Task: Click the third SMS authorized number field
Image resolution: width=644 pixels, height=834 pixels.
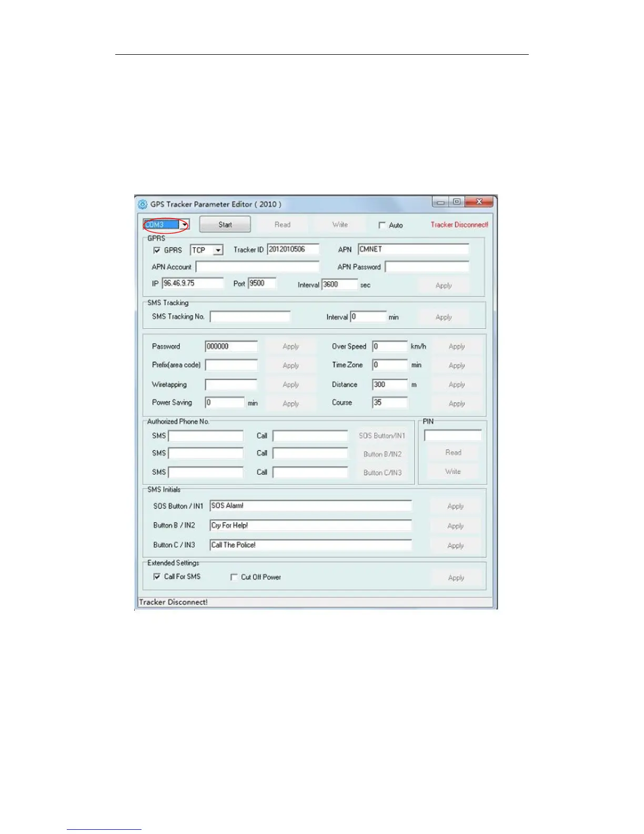Action: (x=206, y=472)
